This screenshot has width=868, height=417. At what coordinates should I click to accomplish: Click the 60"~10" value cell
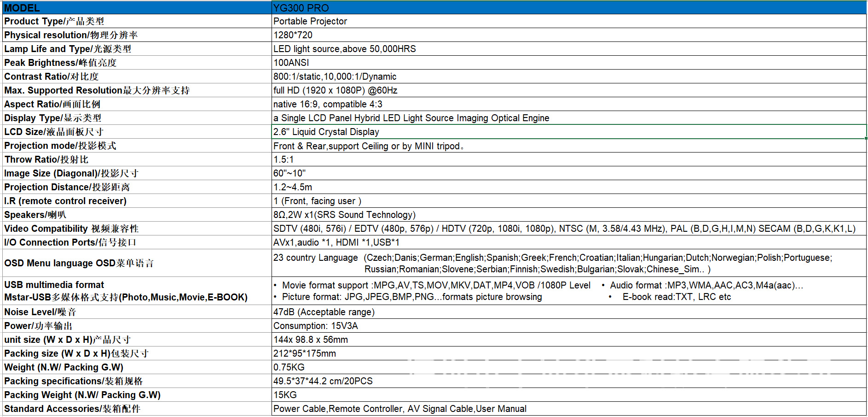click(569, 173)
